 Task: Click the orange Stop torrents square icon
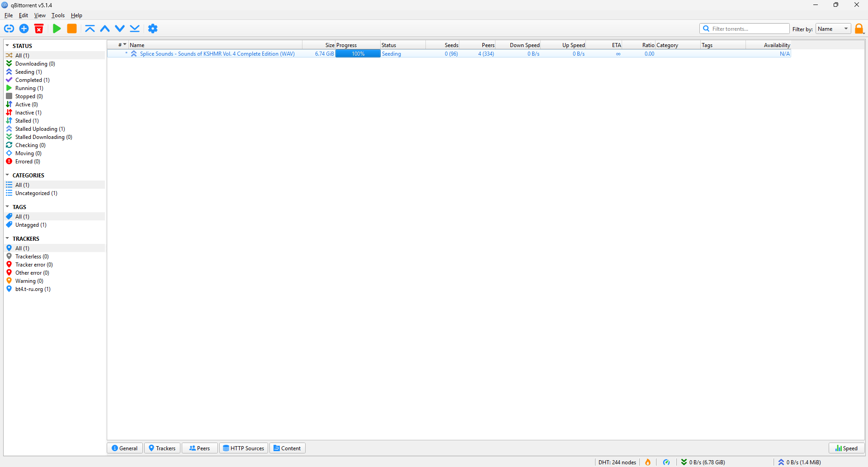pos(72,29)
